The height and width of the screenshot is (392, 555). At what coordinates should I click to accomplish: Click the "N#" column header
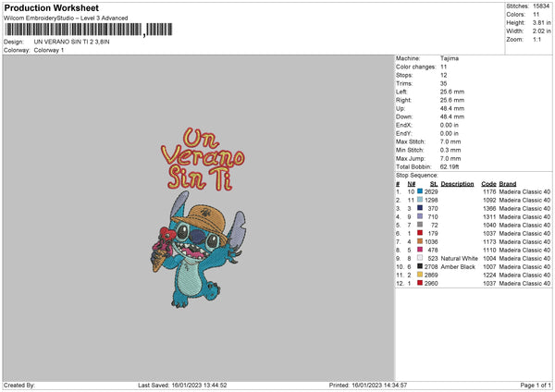point(412,184)
